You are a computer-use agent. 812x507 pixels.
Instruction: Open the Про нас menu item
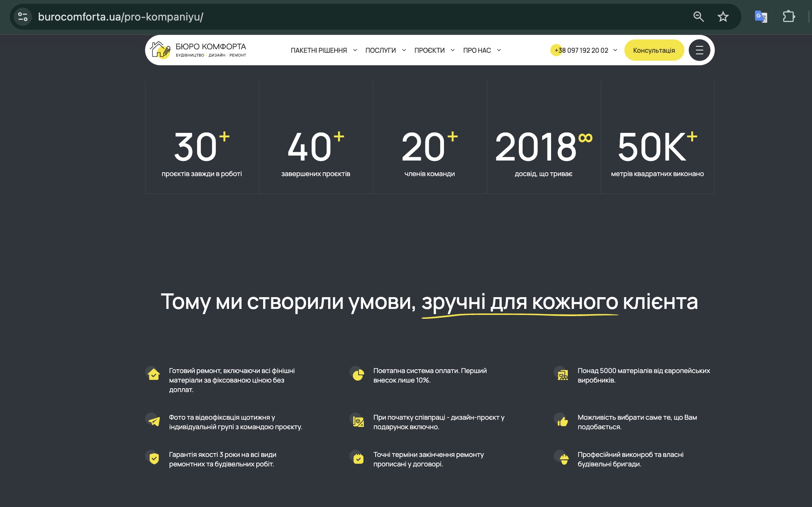[x=477, y=50]
